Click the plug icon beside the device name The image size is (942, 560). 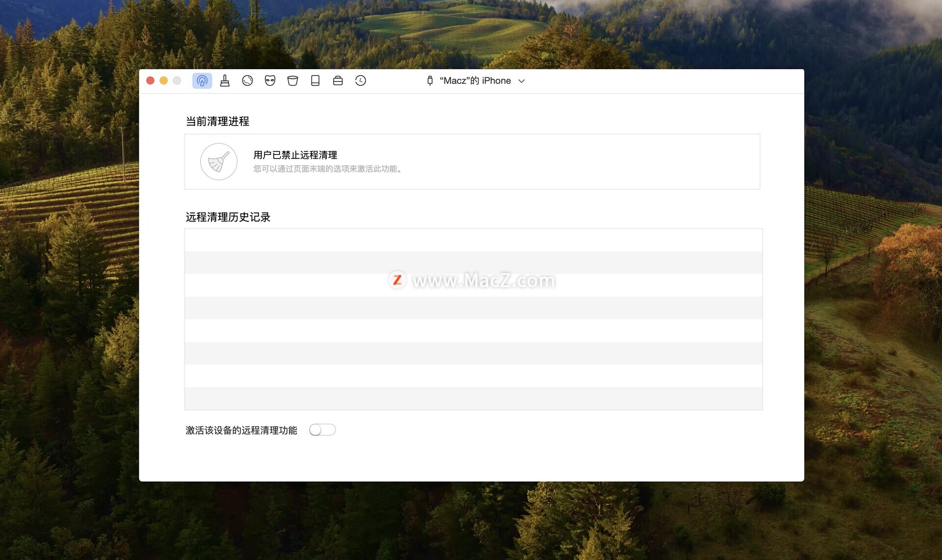coord(430,80)
